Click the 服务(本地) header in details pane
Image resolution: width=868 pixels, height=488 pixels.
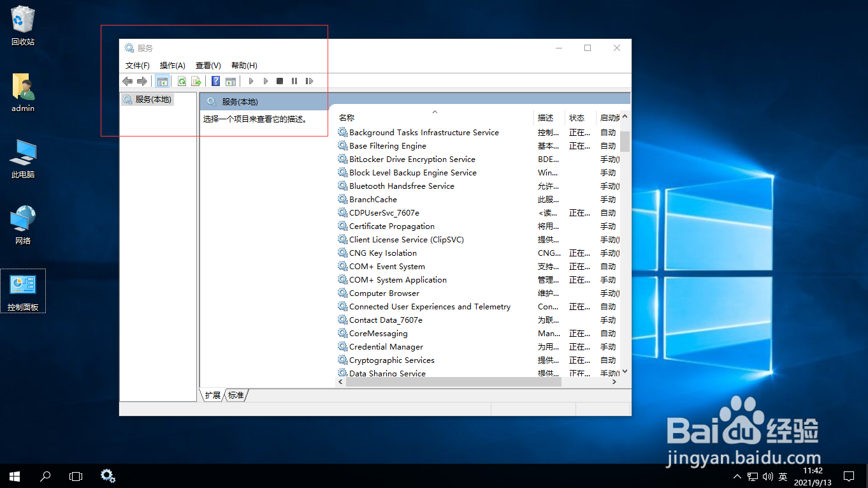tap(240, 102)
